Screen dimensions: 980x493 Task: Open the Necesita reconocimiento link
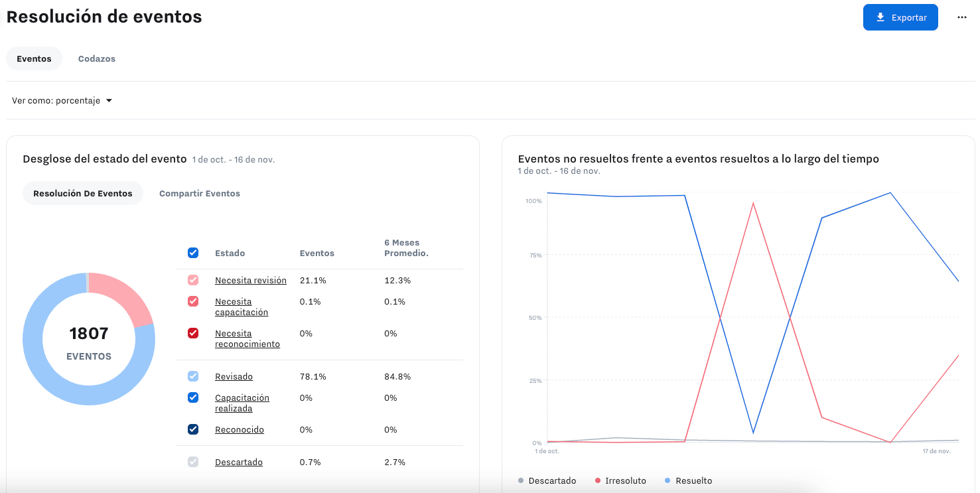click(x=247, y=338)
